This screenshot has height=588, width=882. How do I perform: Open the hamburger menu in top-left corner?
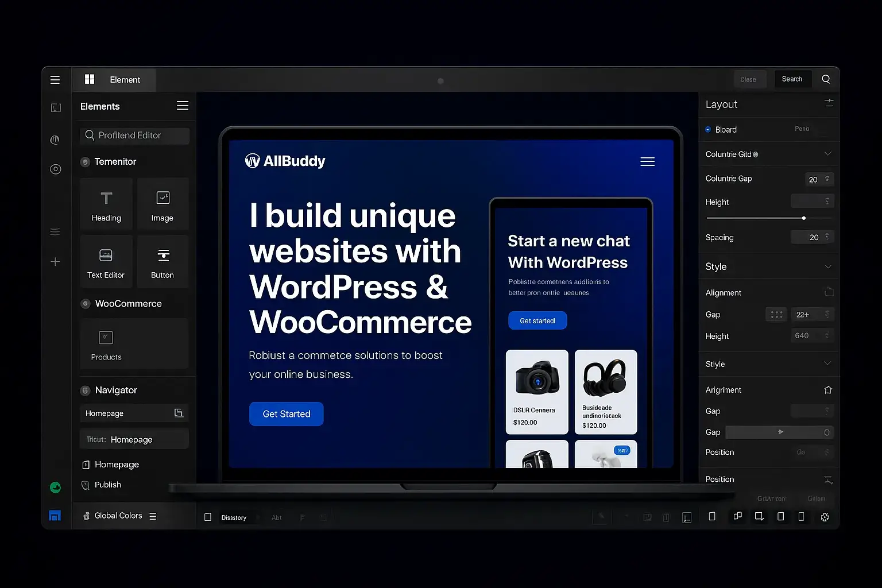tap(55, 80)
